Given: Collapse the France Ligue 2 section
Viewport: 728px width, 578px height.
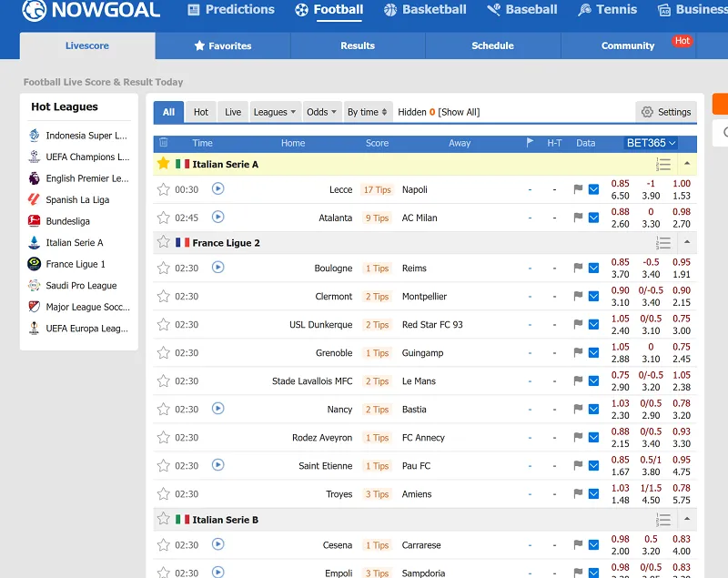Looking at the screenshot, I should (x=688, y=243).
